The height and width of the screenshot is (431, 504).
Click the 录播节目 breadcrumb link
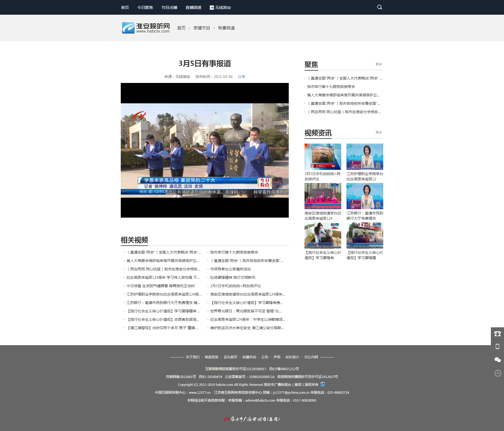click(x=202, y=28)
